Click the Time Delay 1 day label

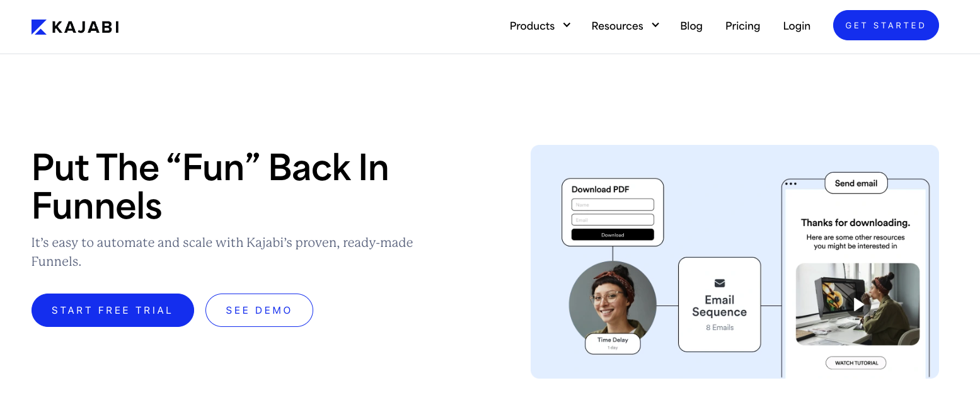pos(613,343)
